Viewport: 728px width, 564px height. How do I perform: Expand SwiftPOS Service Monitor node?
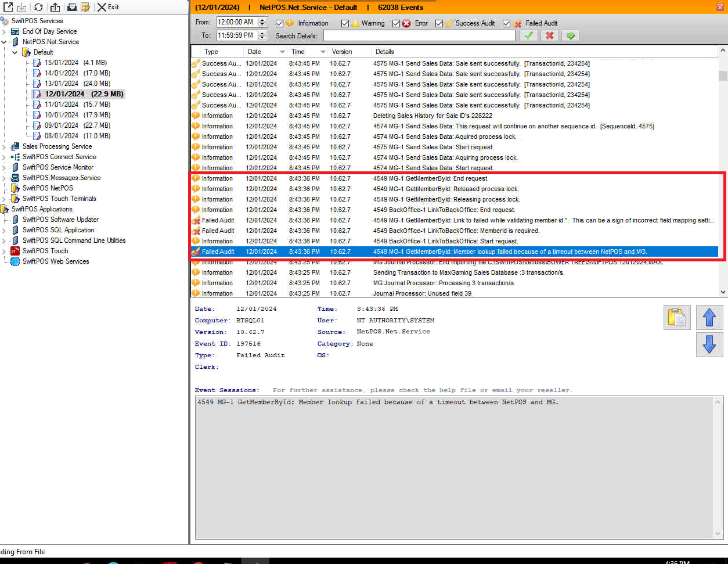[4, 167]
